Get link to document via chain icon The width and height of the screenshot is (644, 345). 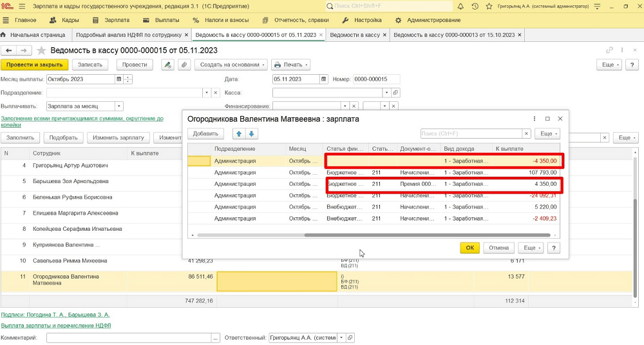click(609, 50)
